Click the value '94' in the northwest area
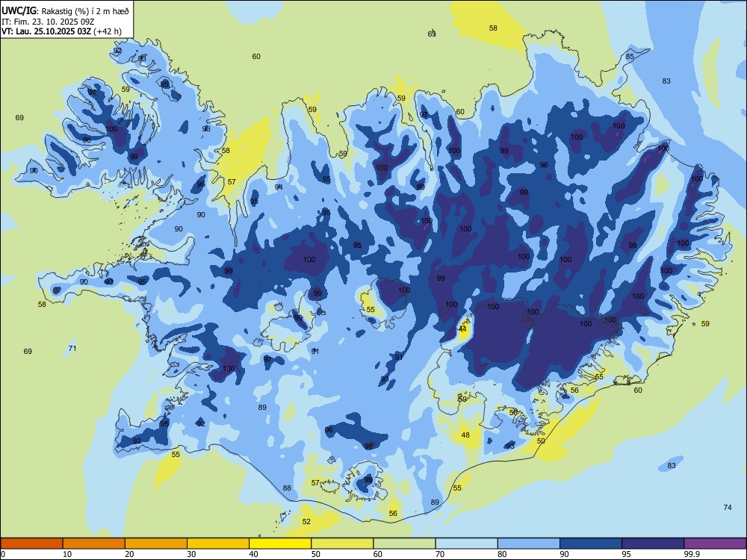The width and height of the screenshot is (747, 560). pos(279,187)
